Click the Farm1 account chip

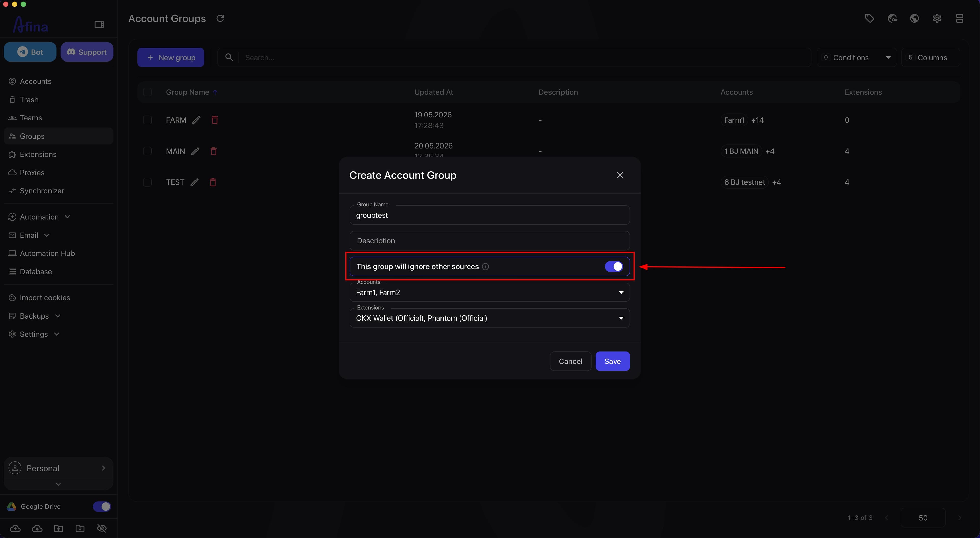coord(734,120)
